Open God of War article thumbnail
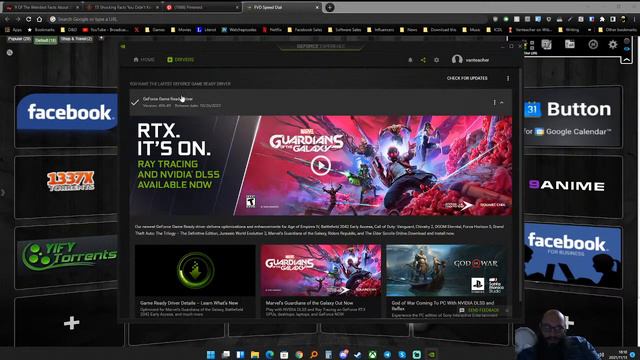 pyautogui.click(x=446, y=270)
